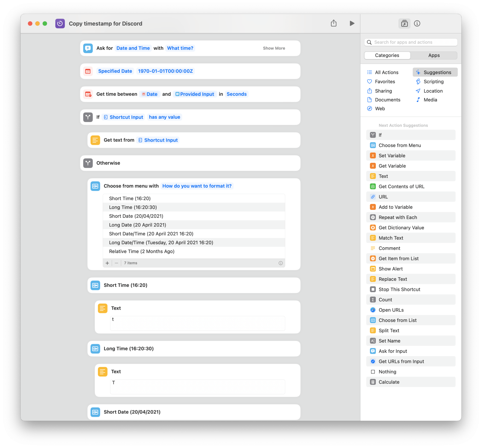Open the Web category
Image resolution: width=482 pixels, height=448 pixels.
coord(380,108)
